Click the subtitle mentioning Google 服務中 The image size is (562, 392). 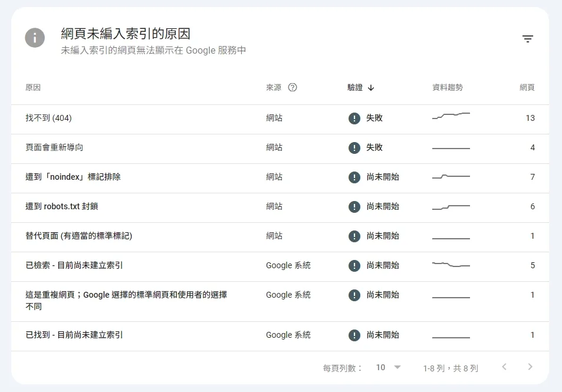pos(153,50)
